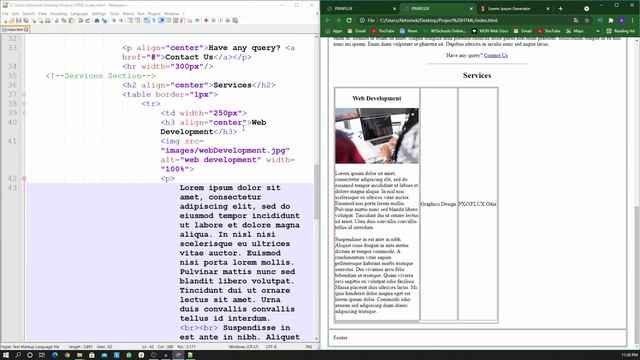Collapse the fold marker at line 39
This screenshot has width=640, height=360.
click(24, 113)
